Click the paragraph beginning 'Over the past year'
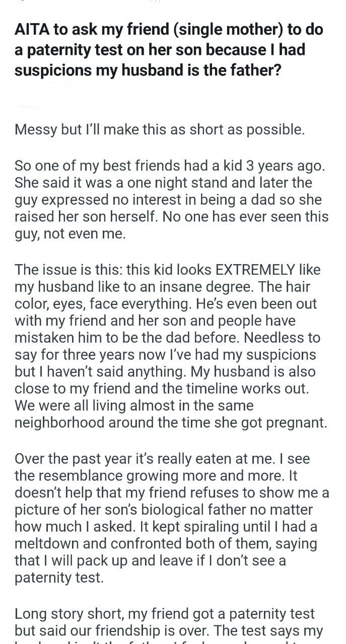 (x=171, y=518)
